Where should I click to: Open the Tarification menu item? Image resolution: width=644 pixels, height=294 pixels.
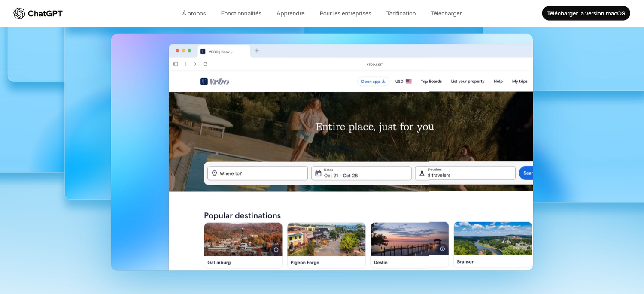[401, 13]
